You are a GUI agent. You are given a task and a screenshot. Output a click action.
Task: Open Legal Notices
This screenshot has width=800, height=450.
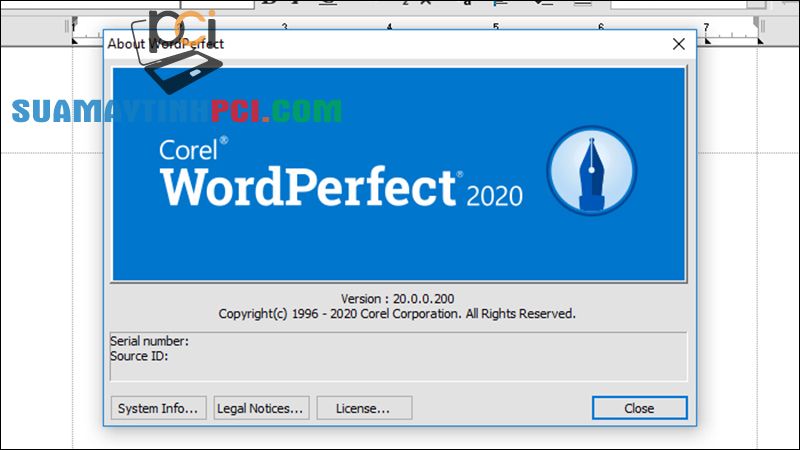(x=261, y=408)
